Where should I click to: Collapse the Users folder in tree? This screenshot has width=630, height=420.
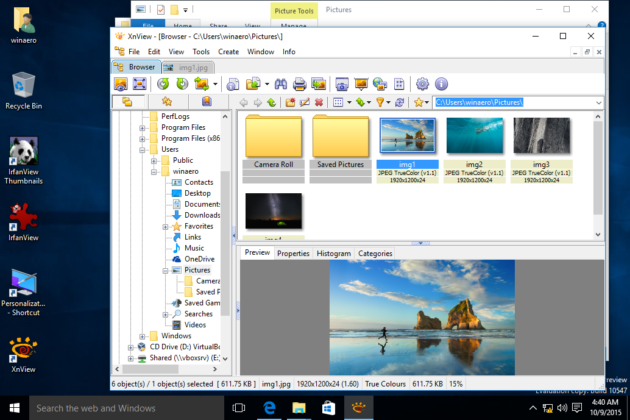click(142, 150)
